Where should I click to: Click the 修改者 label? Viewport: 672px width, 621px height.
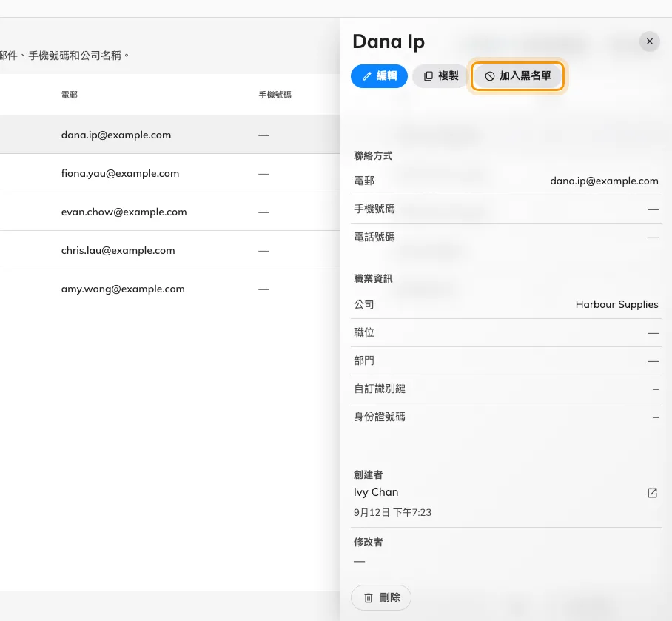click(x=368, y=542)
